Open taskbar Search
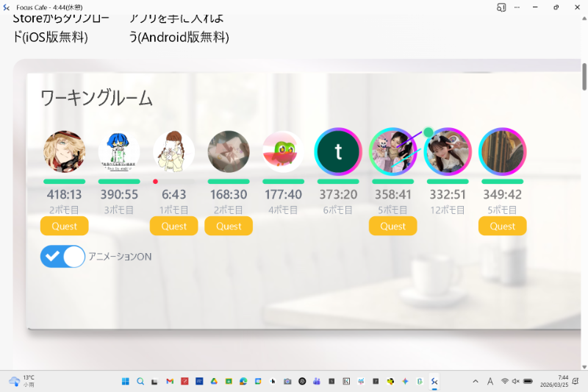This screenshot has height=392, width=588. coord(140,382)
